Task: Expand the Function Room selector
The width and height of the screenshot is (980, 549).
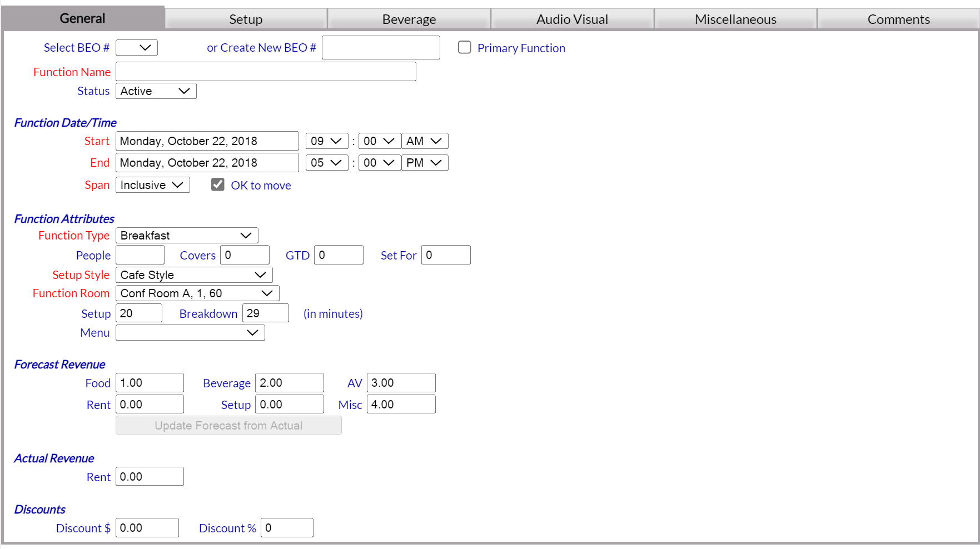Action: coord(197,293)
